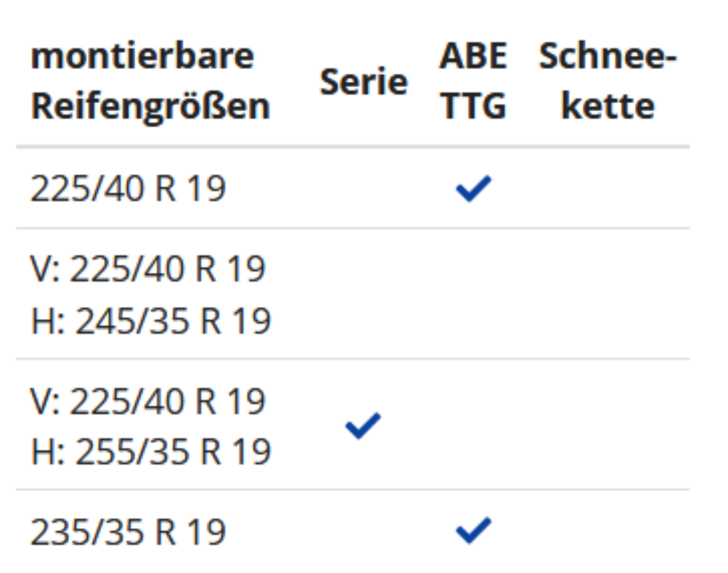The height and width of the screenshot is (573, 728).
Task: Click the ABE TTG checkmark for 235/35 R 19
Action: 473,531
